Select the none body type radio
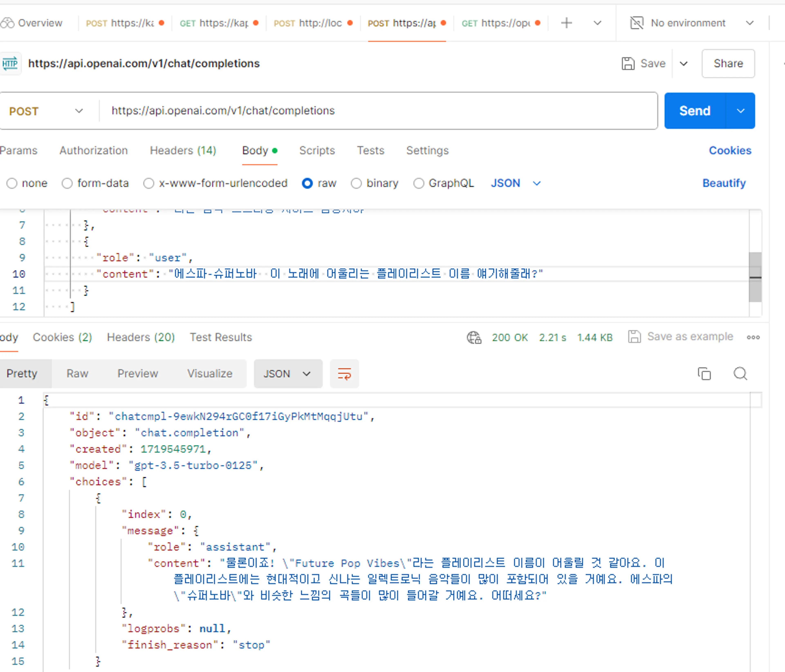Screen dimensions: 785x672 pyautogui.click(x=12, y=183)
